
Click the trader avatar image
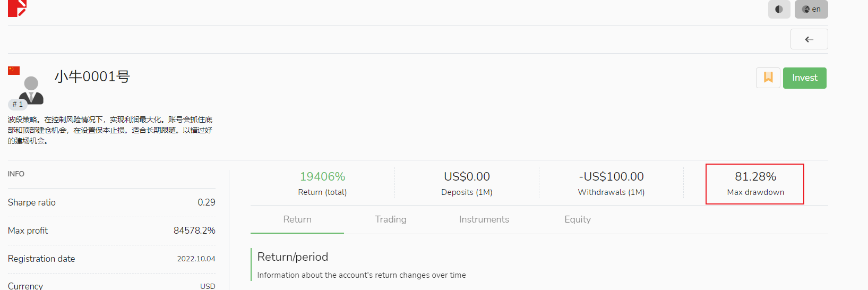31,89
